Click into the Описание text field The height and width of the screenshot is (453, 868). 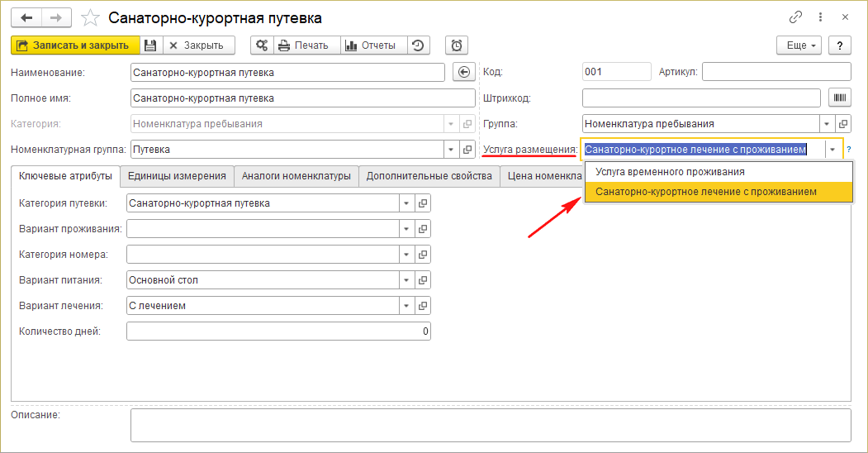click(490, 425)
